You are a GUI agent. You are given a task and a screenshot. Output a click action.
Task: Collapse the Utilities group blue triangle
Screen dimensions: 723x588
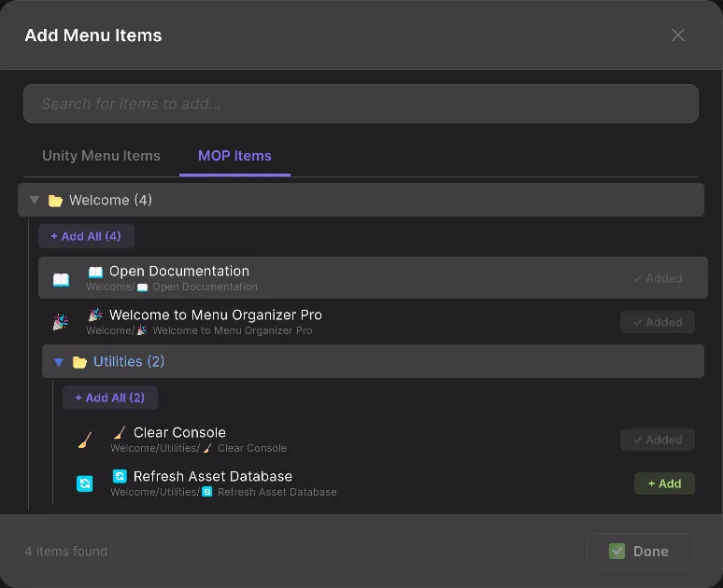point(59,362)
